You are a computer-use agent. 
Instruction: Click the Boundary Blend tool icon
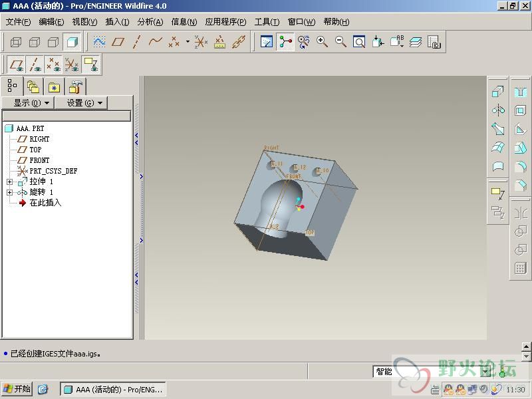point(498,147)
